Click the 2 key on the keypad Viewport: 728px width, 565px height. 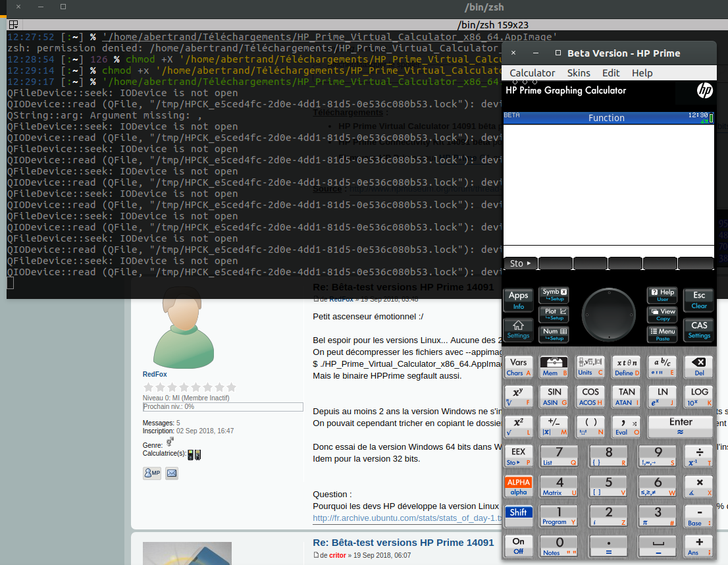coord(609,516)
